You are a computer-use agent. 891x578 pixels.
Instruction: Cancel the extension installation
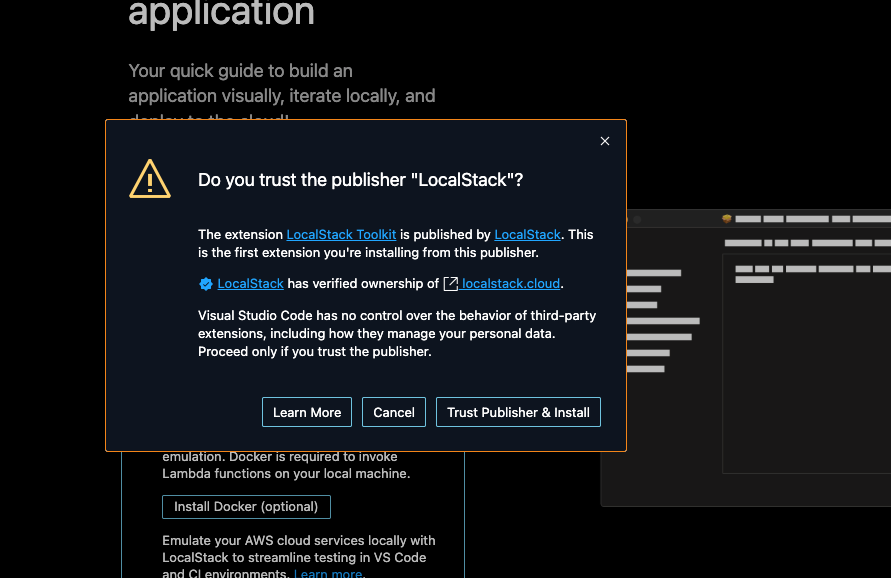[x=394, y=412]
